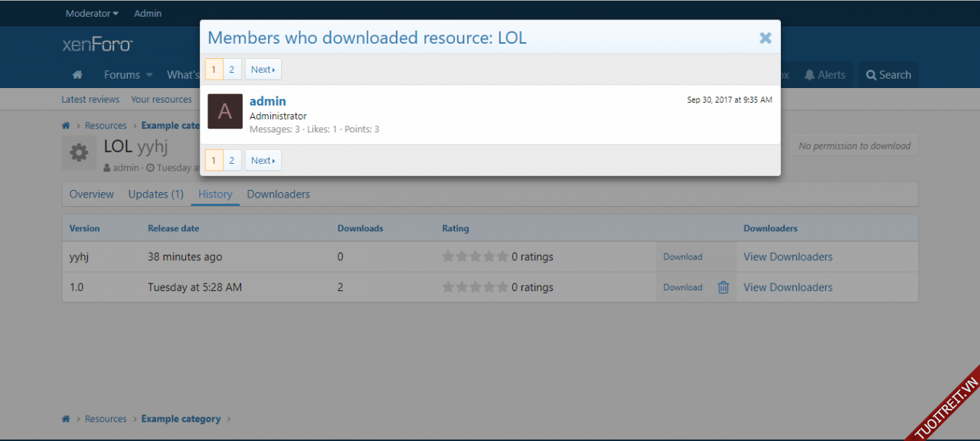Go to page 2 in top pagination
Screen dimensions: 980x441
tap(232, 70)
